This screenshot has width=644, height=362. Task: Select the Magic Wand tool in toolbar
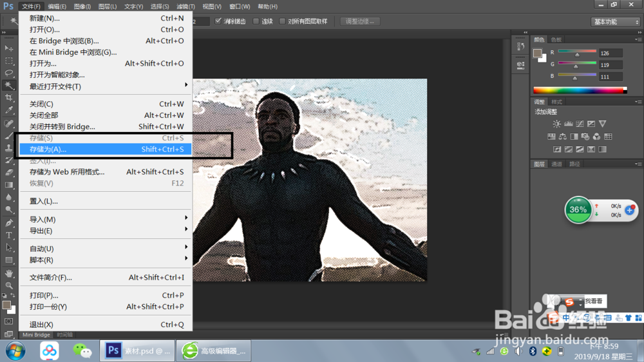[x=8, y=86]
